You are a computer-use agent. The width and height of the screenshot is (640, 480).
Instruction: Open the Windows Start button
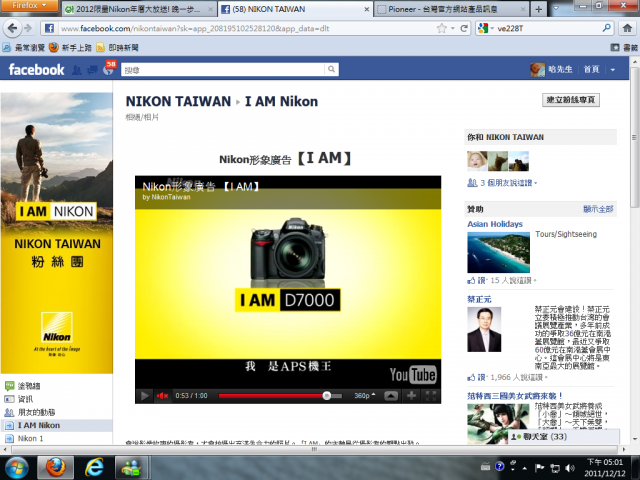coord(16,467)
